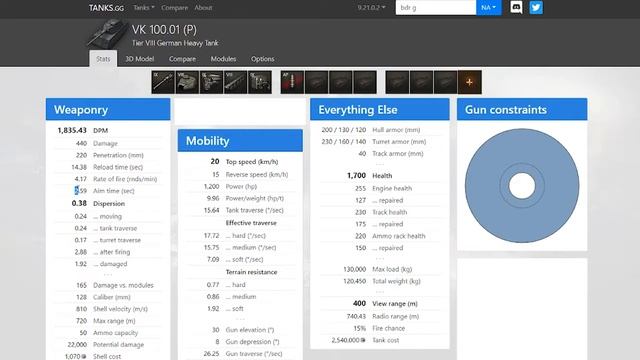The width and height of the screenshot is (640, 360).
Task: Click the Reverse speed (km/h) row
Action: click(x=240, y=174)
